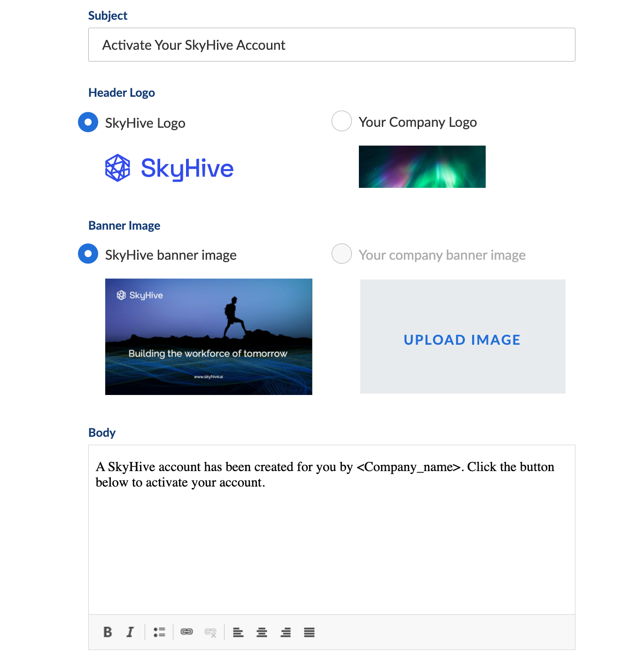This screenshot has width=644, height=658.
Task: Click into the Body text editor area
Action: coord(332,530)
